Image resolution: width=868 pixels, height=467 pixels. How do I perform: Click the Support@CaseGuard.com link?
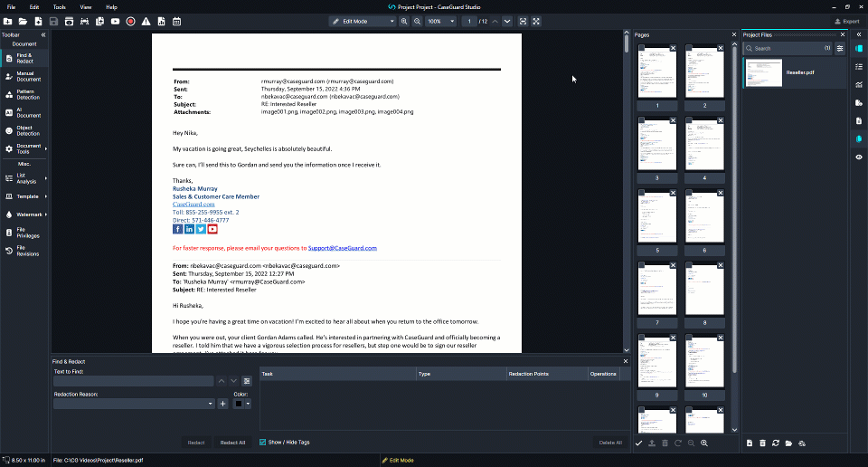pyautogui.click(x=342, y=248)
